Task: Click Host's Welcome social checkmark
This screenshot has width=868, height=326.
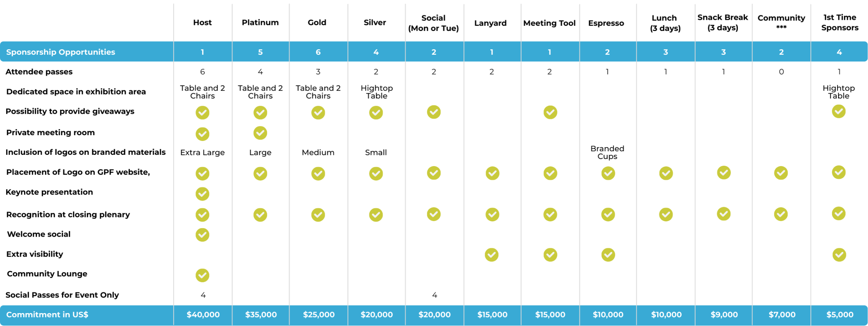Action: click(202, 235)
